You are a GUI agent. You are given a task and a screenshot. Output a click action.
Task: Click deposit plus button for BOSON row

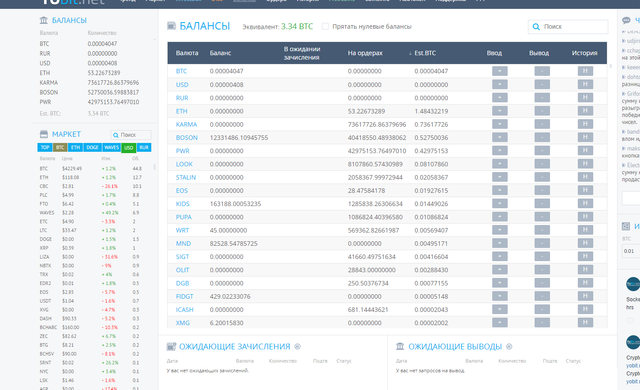(500, 137)
